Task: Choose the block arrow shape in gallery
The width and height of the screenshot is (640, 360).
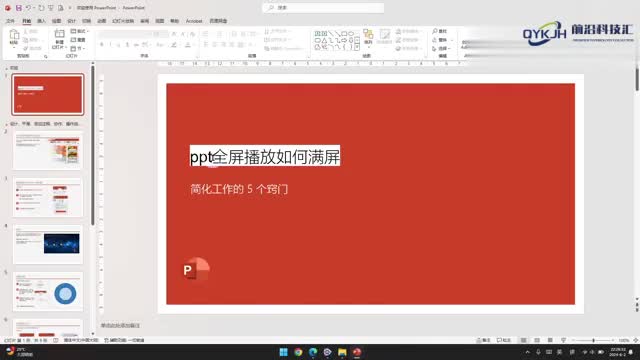Action: pyautogui.click(x=344, y=40)
